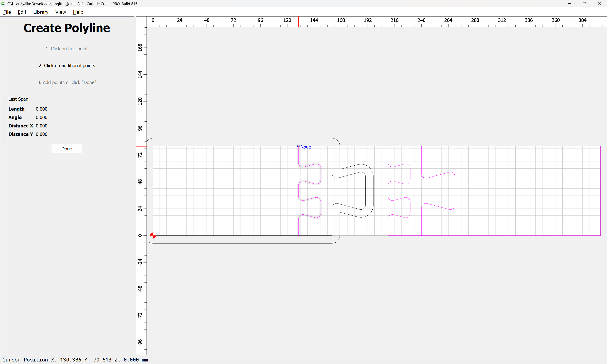Click the Angle value 0.000

point(42,117)
